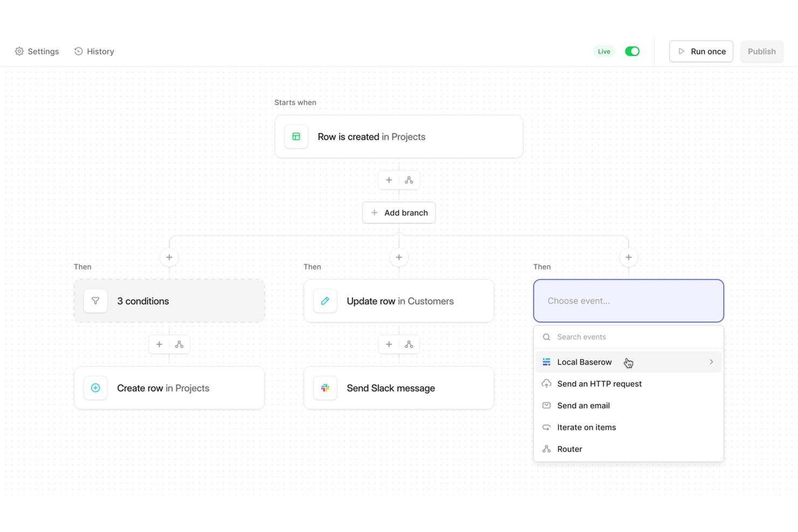Open the workflow History
Image resolution: width=798 pixels, height=532 pixels.
(x=94, y=51)
